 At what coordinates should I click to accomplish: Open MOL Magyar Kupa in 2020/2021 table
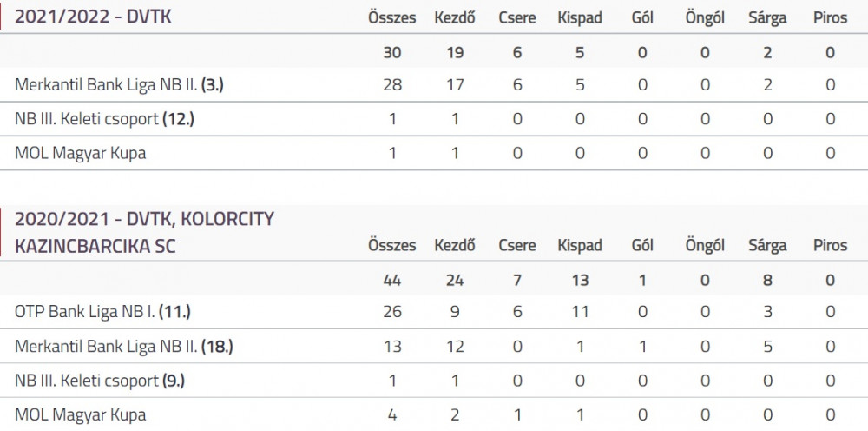[434, 414]
